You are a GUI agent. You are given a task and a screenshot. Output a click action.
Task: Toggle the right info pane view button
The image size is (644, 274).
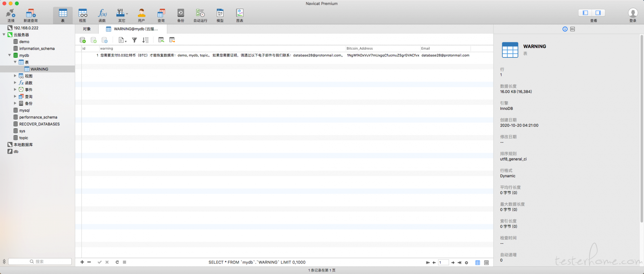tap(598, 13)
